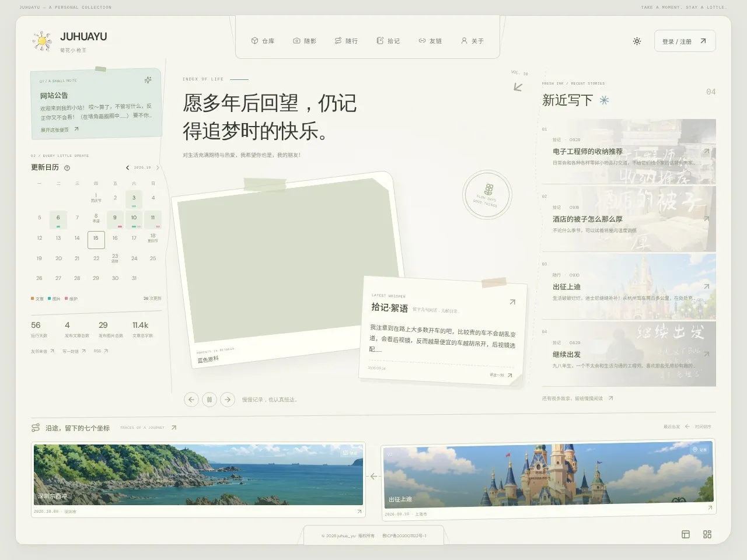Viewport: 747px width, 560px height.
Task: Select day 3 in the calendar
Action: (x=134, y=198)
